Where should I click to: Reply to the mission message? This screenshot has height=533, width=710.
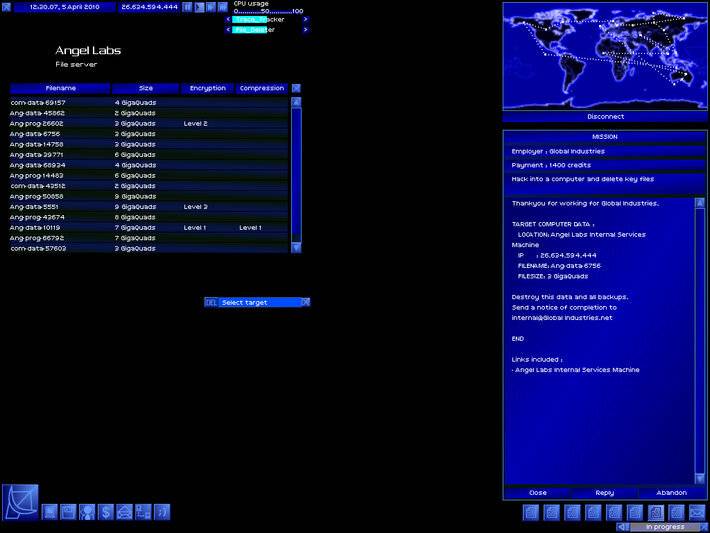click(604, 493)
